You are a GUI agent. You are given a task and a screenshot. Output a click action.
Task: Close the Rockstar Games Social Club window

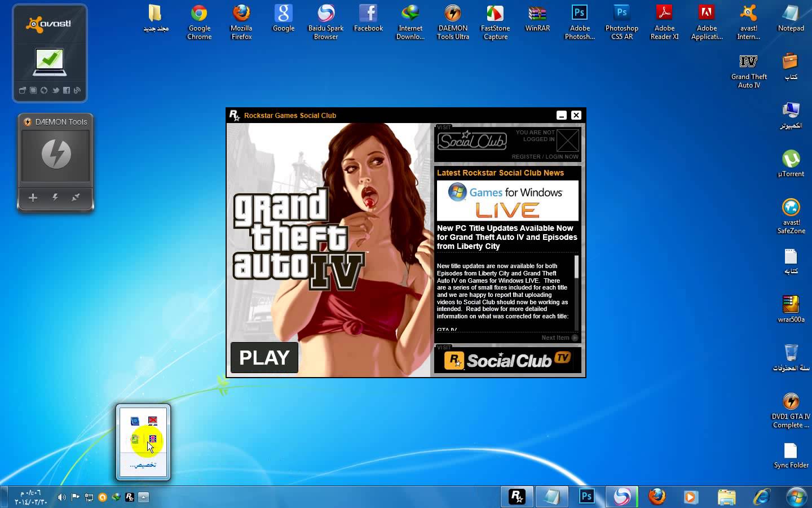[x=576, y=115]
